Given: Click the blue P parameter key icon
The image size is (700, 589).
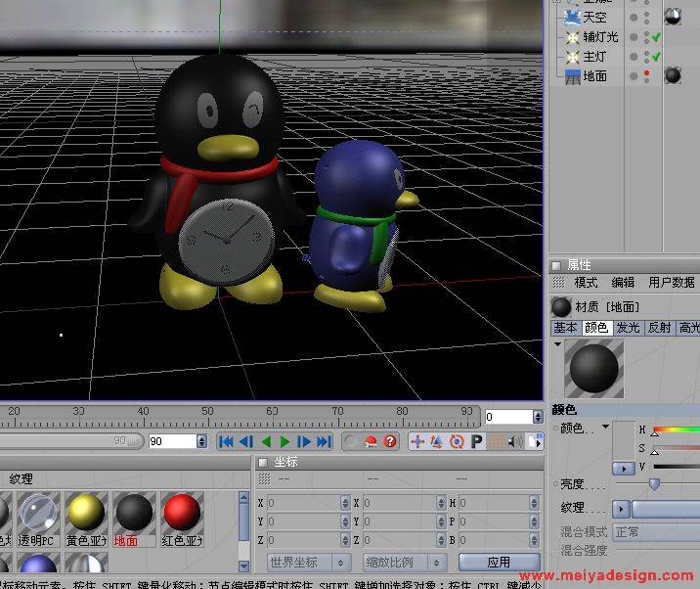Looking at the screenshot, I should 477,442.
